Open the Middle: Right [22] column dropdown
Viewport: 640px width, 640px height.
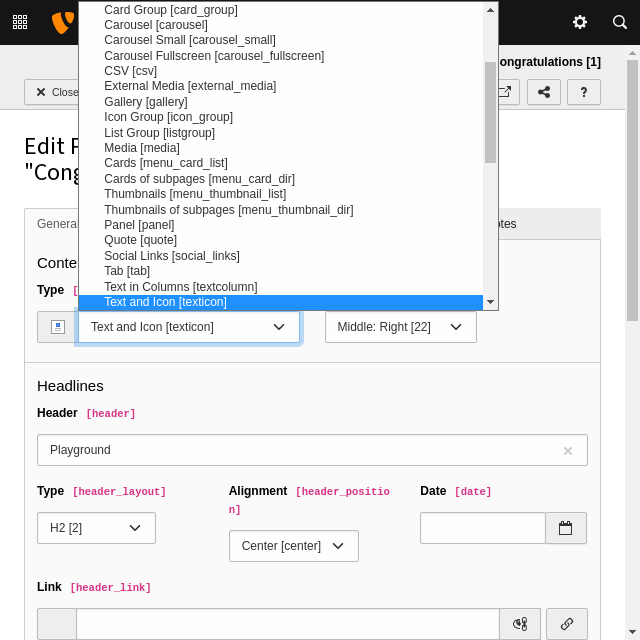401,327
